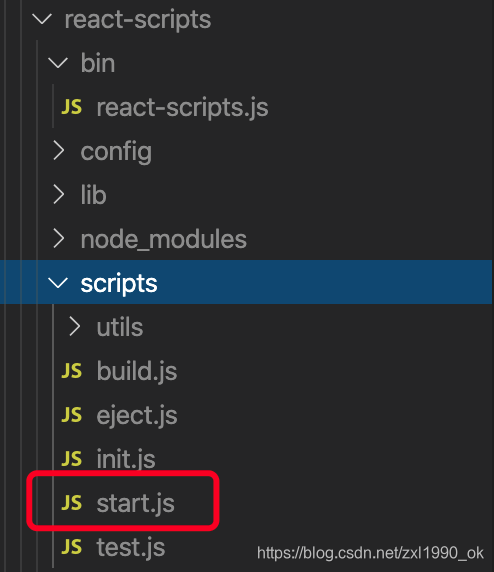This screenshot has height=572, width=494.
Task: Expand the lib folder chevron
Action: coord(59,195)
